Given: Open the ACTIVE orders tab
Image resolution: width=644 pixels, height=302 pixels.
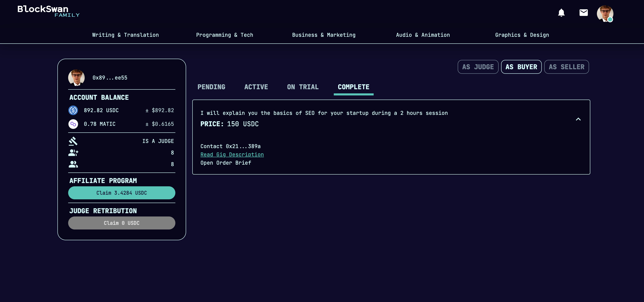Looking at the screenshot, I should [256, 87].
